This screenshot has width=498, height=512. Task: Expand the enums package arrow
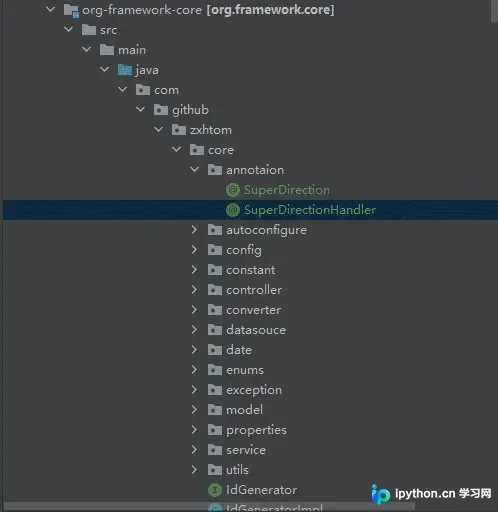coord(195,370)
